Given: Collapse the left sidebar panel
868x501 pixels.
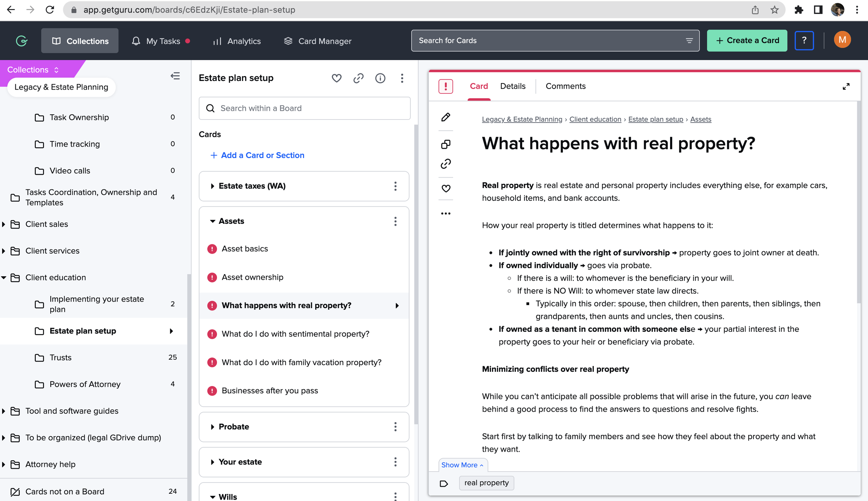Looking at the screenshot, I should (x=175, y=76).
